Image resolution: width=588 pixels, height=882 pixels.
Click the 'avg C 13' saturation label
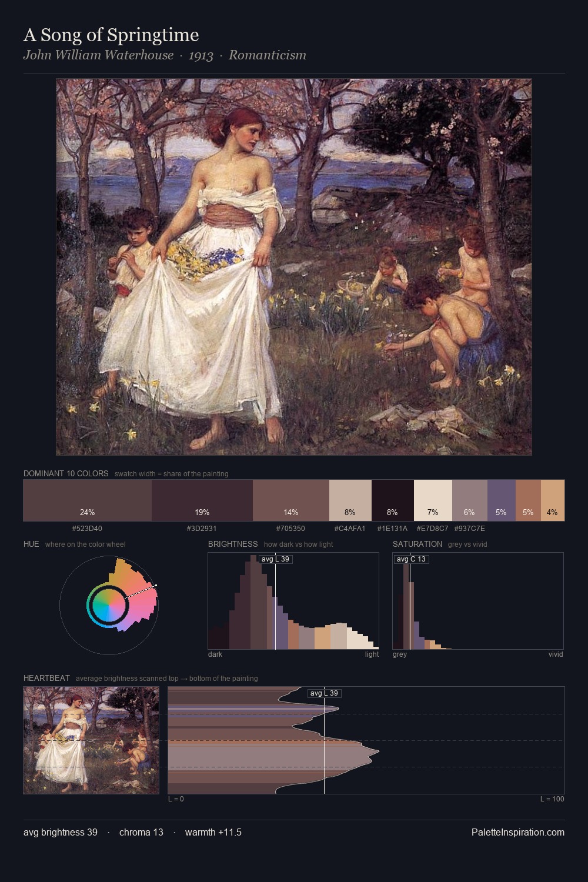pyautogui.click(x=411, y=559)
